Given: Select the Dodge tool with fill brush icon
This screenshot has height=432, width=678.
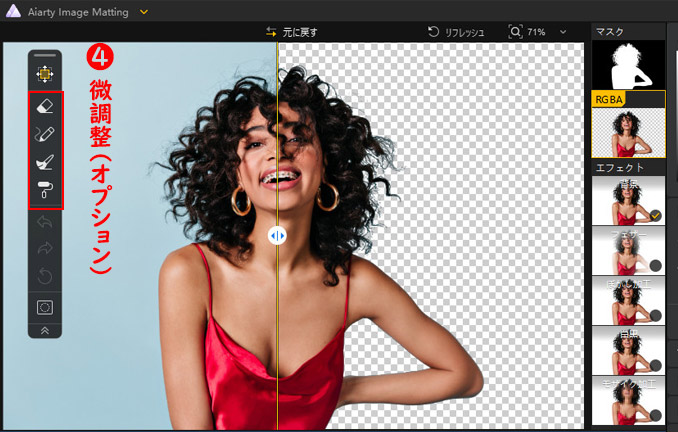Looking at the screenshot, I should click(x=45, y=161).
